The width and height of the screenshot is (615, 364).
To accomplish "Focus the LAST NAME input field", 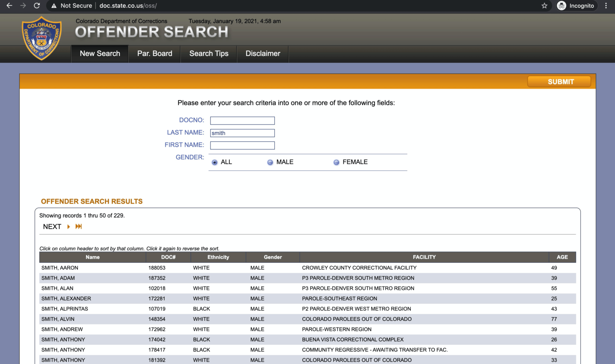I will click(242, 133).
